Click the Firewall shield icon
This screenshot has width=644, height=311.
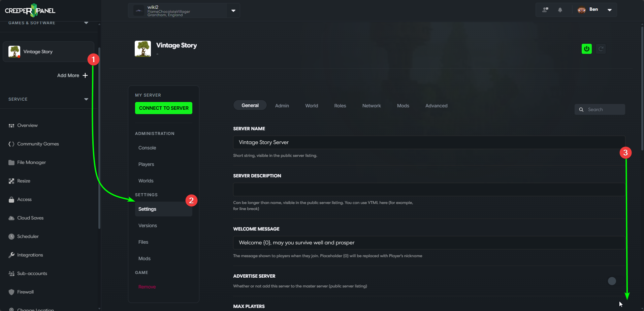11,292
